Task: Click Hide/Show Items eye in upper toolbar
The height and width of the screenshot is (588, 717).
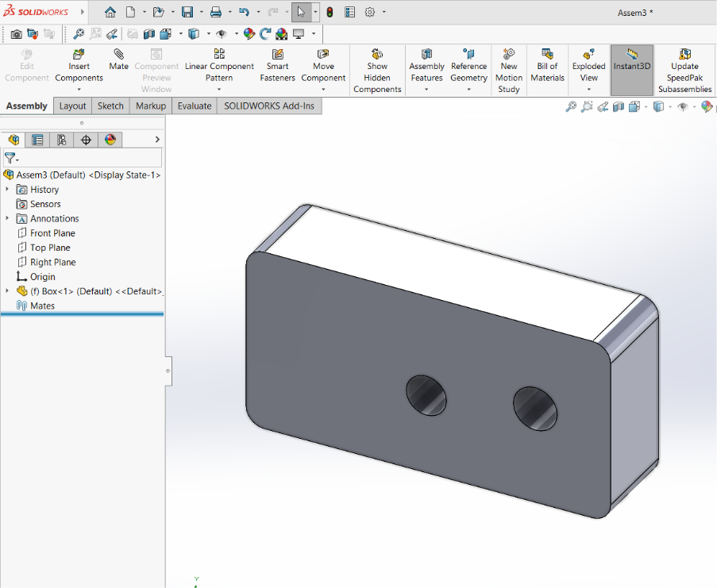Action: (222, 34)
